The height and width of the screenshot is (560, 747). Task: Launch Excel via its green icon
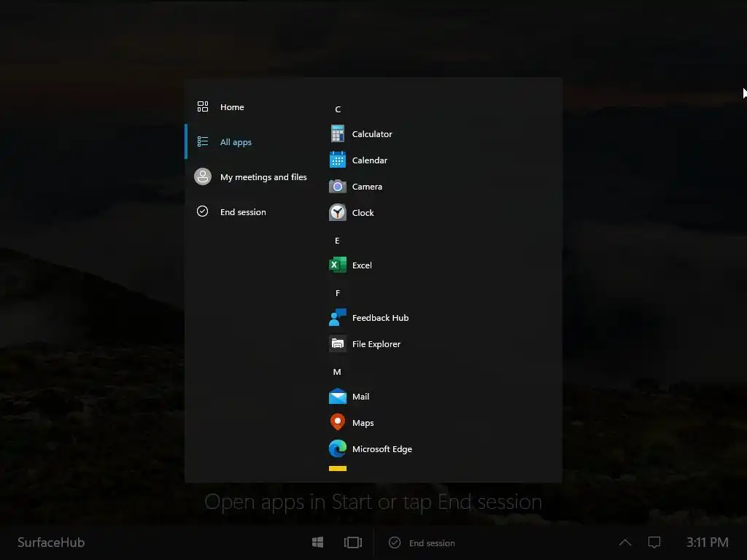click(337, 265)
